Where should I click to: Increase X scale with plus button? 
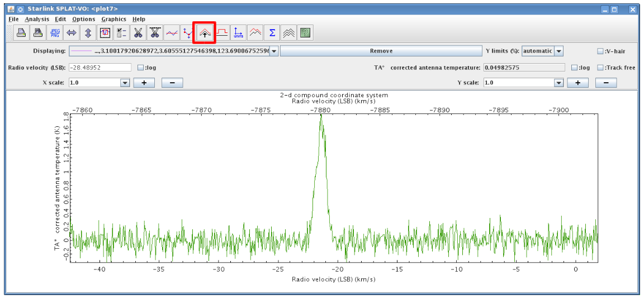point(144,83)
